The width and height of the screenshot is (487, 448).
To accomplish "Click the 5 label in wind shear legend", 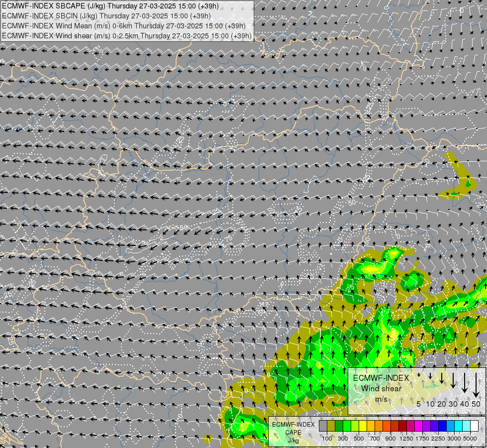I will click(419, 404).
